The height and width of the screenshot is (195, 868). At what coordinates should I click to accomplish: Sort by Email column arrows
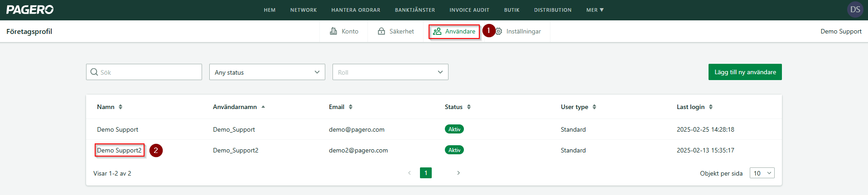(x=351, y=107)
